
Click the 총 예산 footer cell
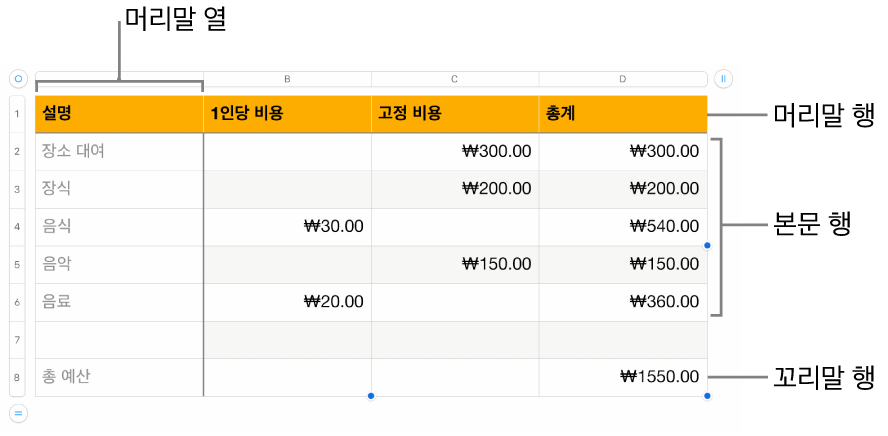pos(119,378)
